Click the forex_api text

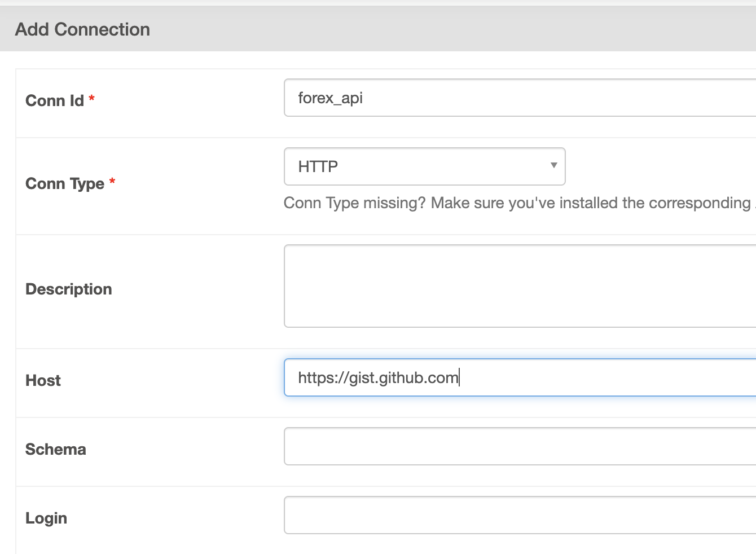click(330, 98)
